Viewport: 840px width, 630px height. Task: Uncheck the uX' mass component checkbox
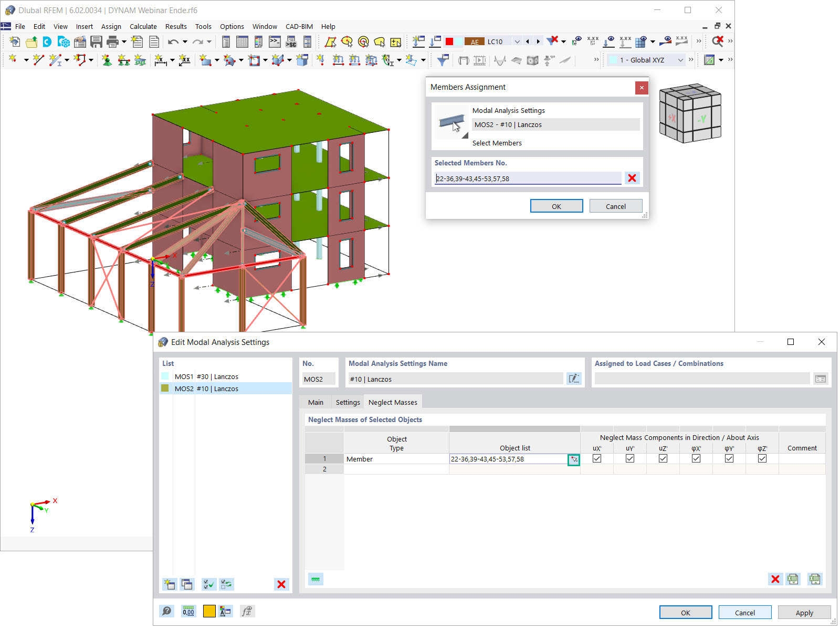point(597,458)
